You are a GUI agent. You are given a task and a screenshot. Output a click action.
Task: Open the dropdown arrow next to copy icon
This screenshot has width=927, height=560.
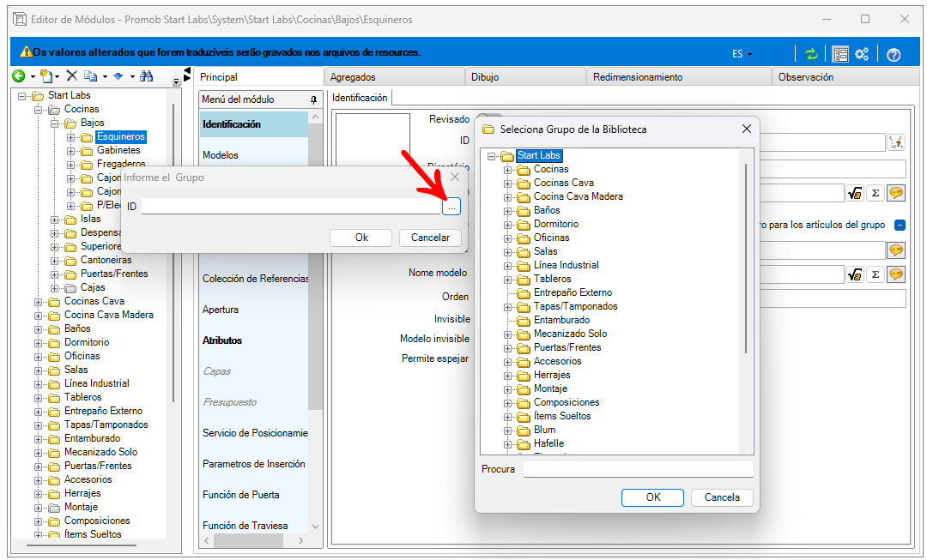105,76
